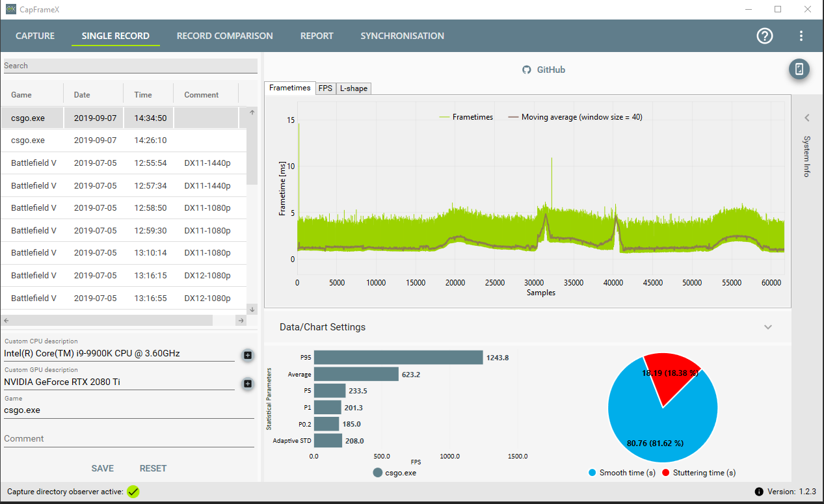Click the Average bar showing 623.2
This screenshot has height=504, width=824.
(356, 374)
